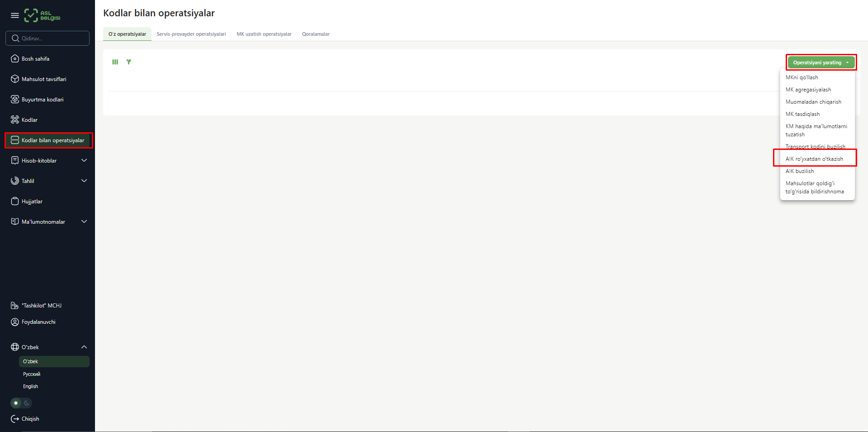Screen dimensions: 868x432
Task: Open the filter icon in the operations toolbar
Action: (x=129, y=62)
